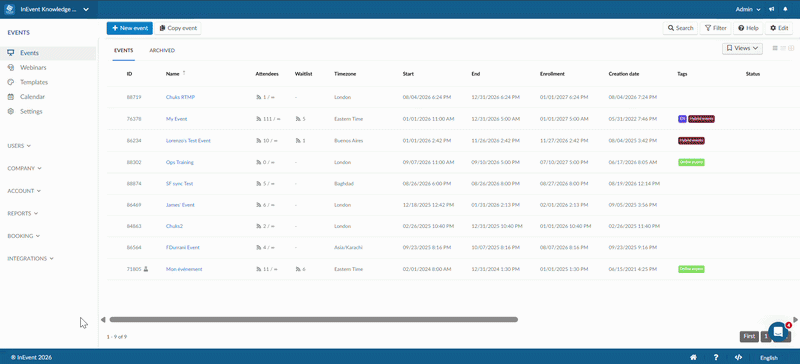This screenshot has width=800, height=364.
Task: Click the home icon in the footer
Action: [693, 357]
